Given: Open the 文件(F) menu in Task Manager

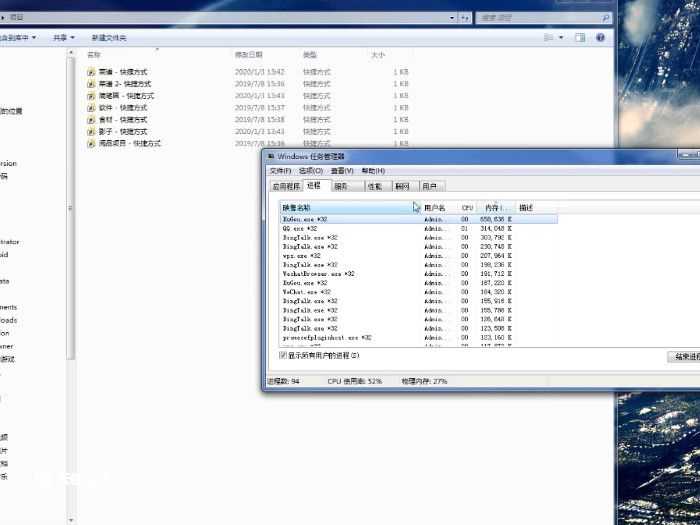Looking at the screenshot, I should (x=280, y=171).
